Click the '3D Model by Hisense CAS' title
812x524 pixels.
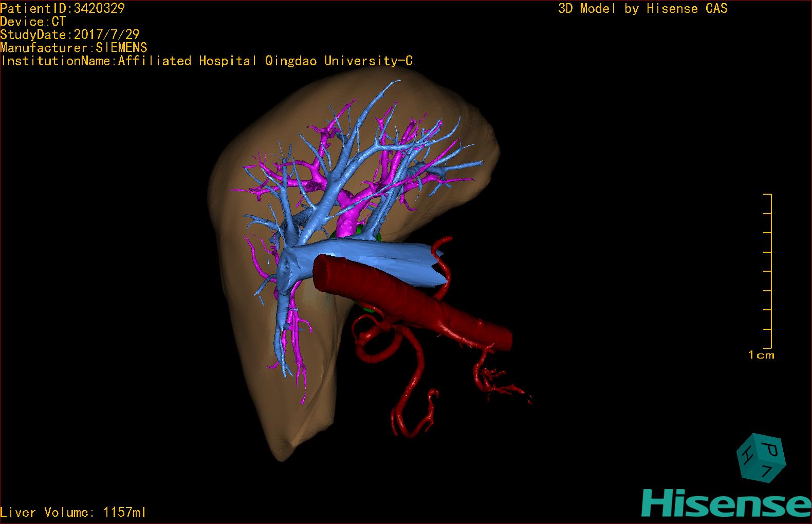642,9
